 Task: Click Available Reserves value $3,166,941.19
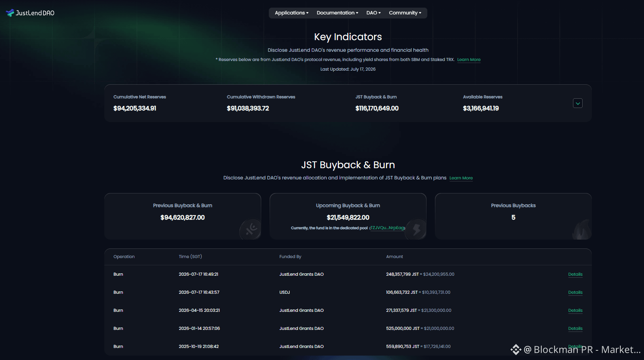481,108
